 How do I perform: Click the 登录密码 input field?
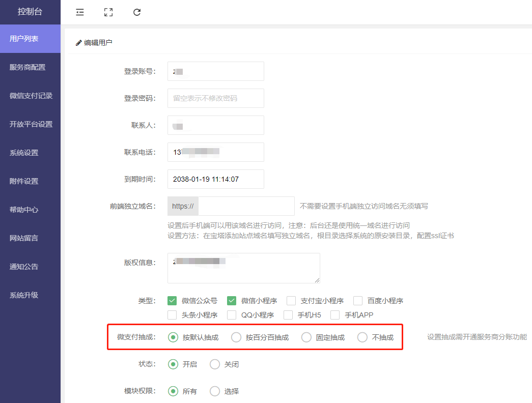[215, 98]
